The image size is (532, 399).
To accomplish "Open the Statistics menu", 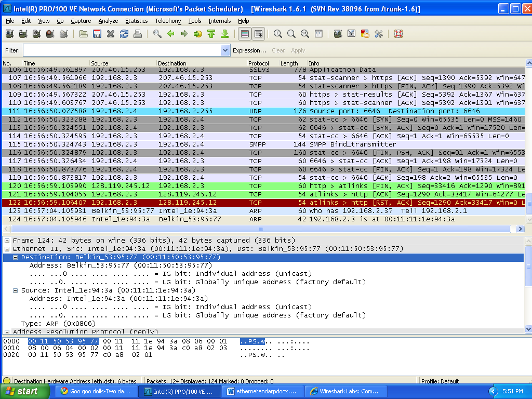I will point(137,21).
